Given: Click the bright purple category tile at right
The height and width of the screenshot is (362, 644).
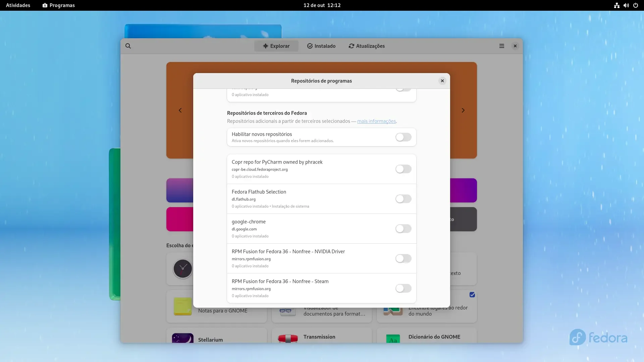Looking at the screenshot, I should coord(464,190).
